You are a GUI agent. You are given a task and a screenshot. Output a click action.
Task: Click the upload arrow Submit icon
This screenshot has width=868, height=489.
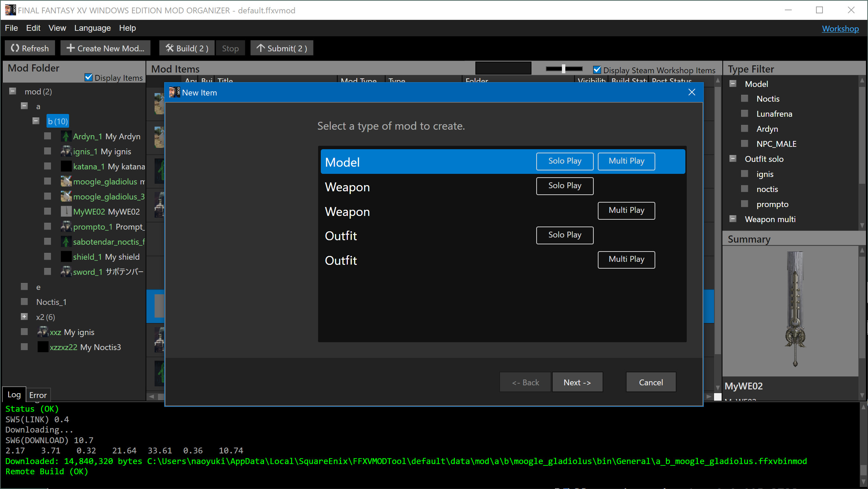pyautogui.click(x=261, y=48)
